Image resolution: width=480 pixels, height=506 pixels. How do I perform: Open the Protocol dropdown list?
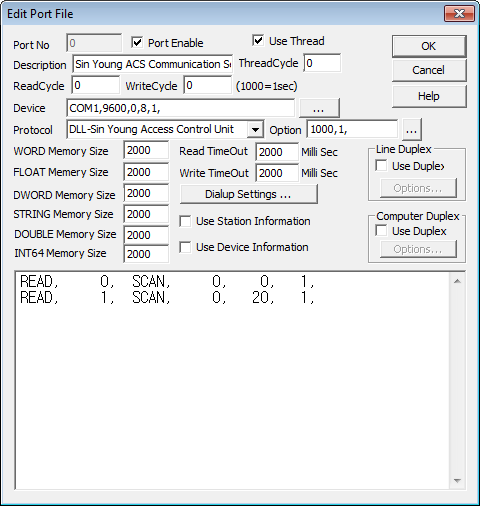[x=255, y=129]
